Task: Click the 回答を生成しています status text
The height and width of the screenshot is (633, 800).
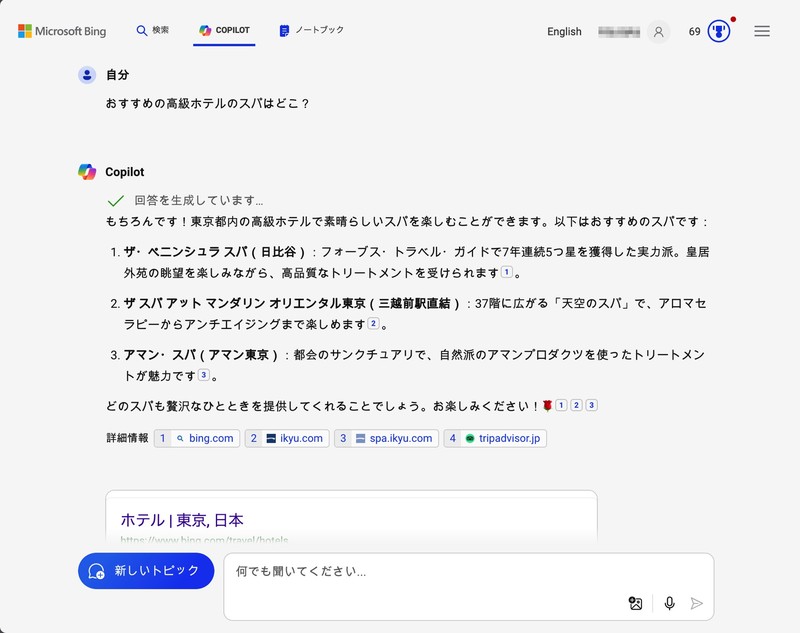Action: click(198, 200)
